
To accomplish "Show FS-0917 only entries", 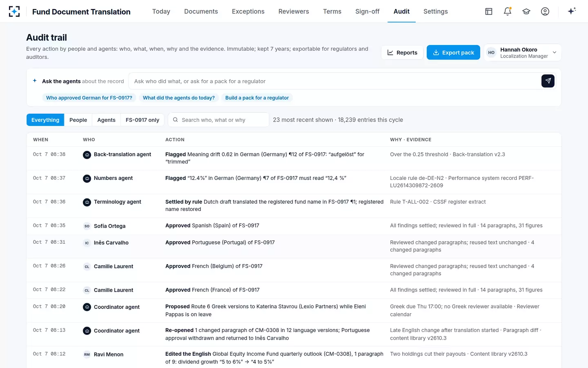I will click(143, 120).
